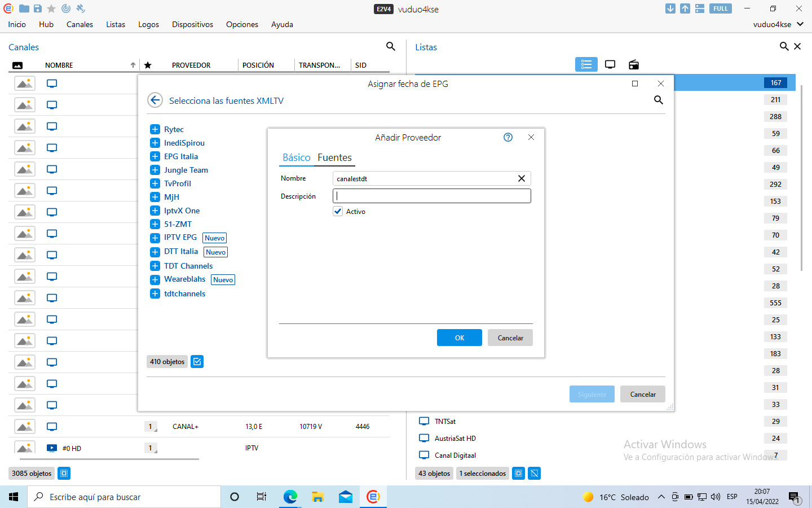The image size is (812, 508).
Task: Click the download arrow icon in title bar
Action: coord(670,8)
